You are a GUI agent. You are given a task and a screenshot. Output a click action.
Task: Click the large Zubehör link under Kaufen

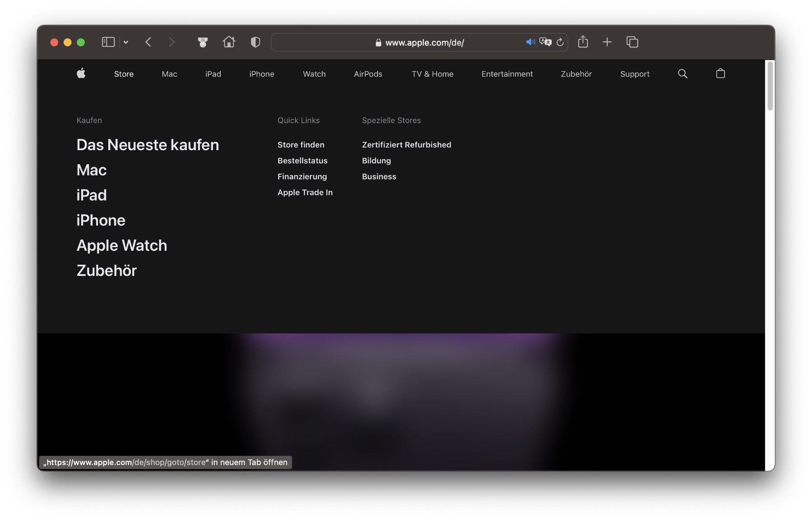(x=106, y=271)
